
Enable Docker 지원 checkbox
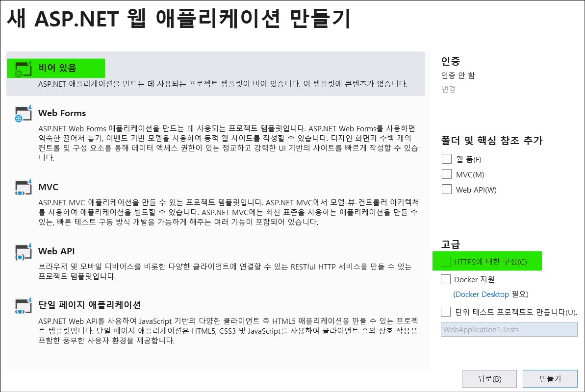click(x=445, y=279)
